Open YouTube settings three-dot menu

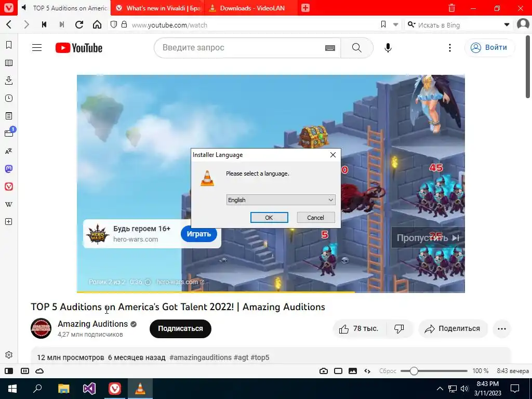pyautogui.click(x=450, y=48)
